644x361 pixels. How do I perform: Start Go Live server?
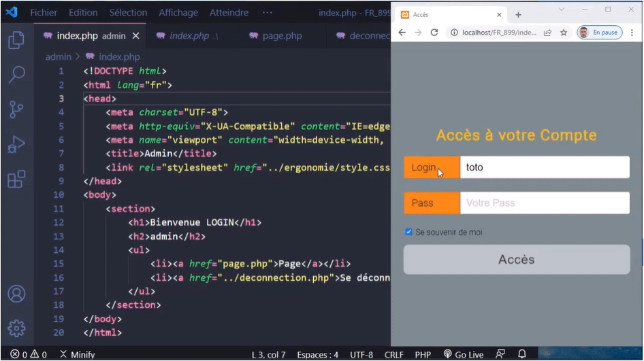tap(464, 354)
